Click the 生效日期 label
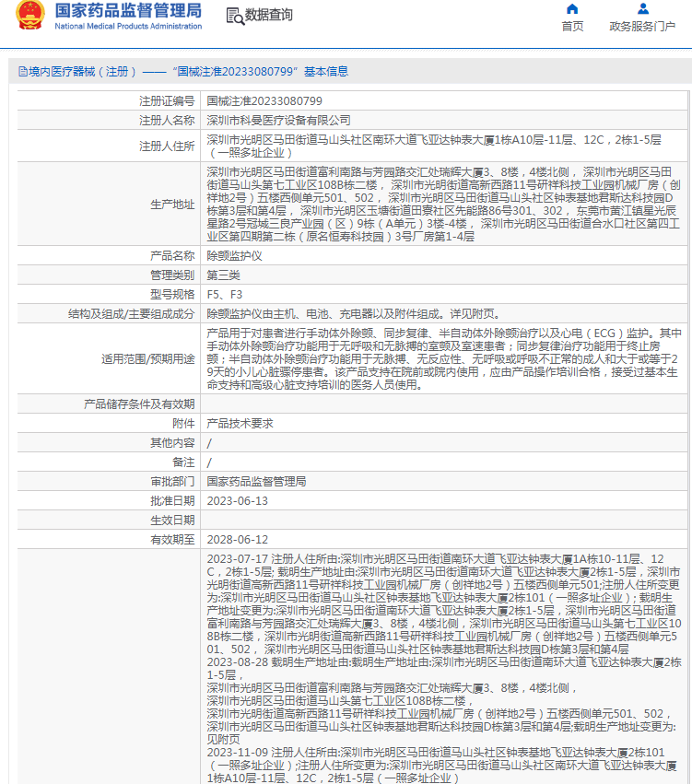Screen dimensions: 692x784 click(x=172, y=521)
